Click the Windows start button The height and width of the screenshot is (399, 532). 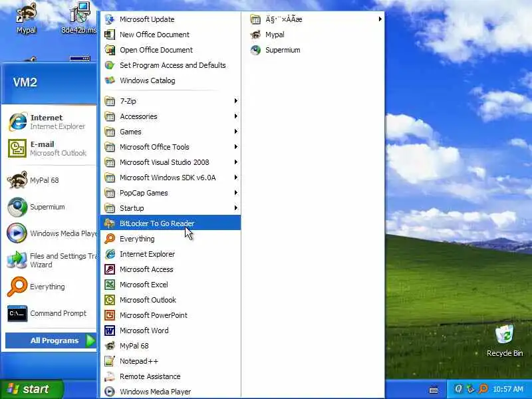pyautogui.click(x=31, y=389)
